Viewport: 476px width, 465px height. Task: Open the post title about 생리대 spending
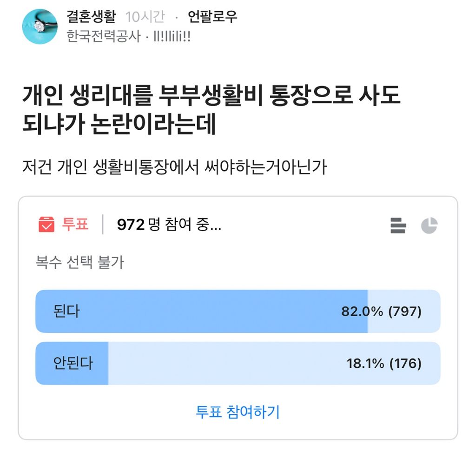[x=213, y=108]
